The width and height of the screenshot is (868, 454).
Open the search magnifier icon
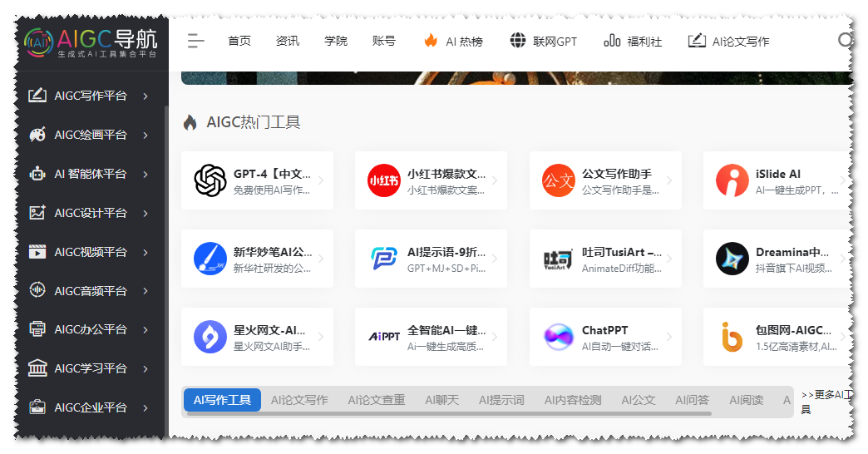coord(844,41)
